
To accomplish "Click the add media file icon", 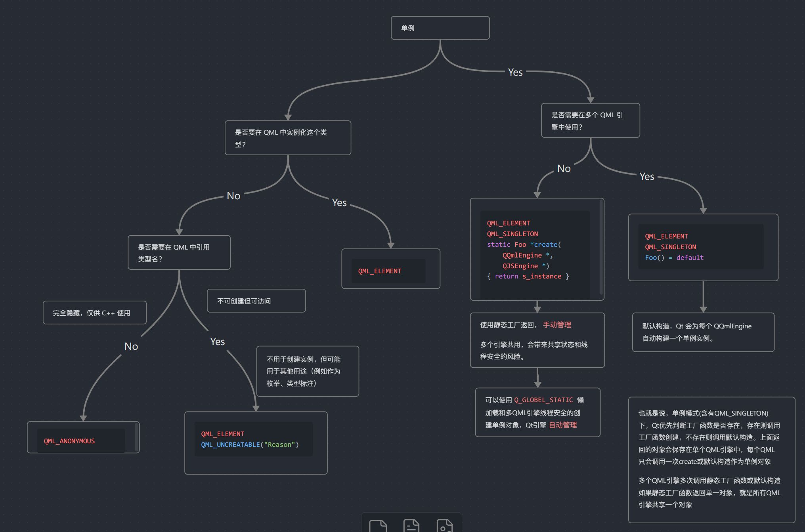I will tap(444, 526).
